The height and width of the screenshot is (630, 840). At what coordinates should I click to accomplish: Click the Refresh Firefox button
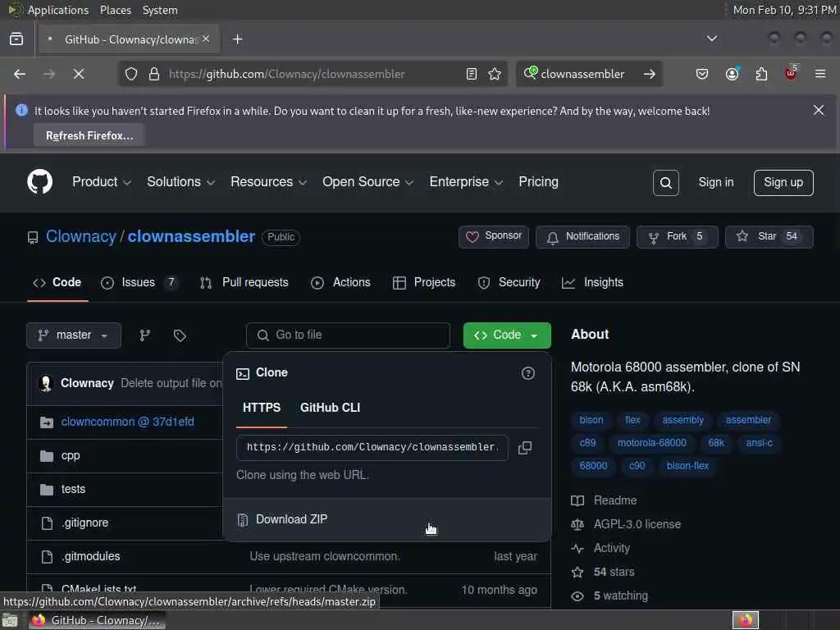(x=89, y=135)
